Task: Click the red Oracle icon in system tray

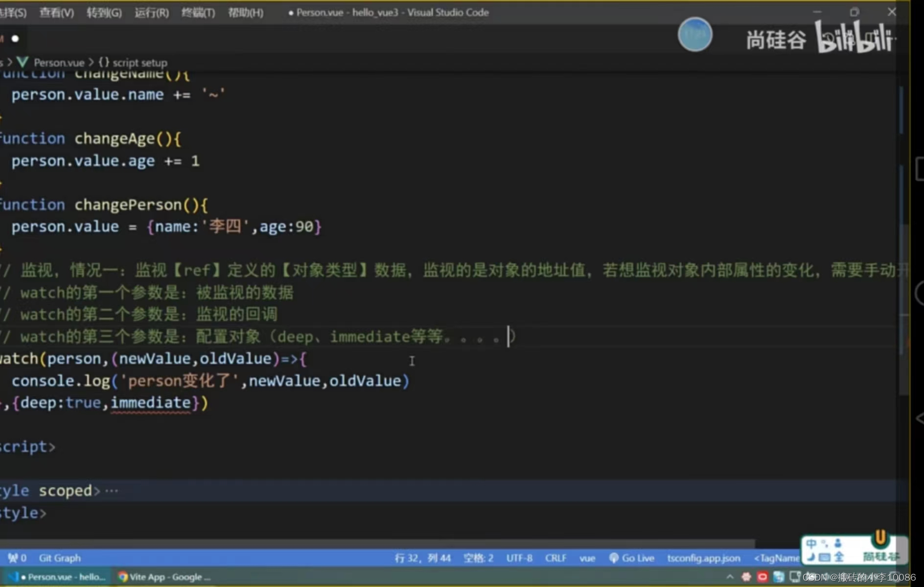Action: 763,577
